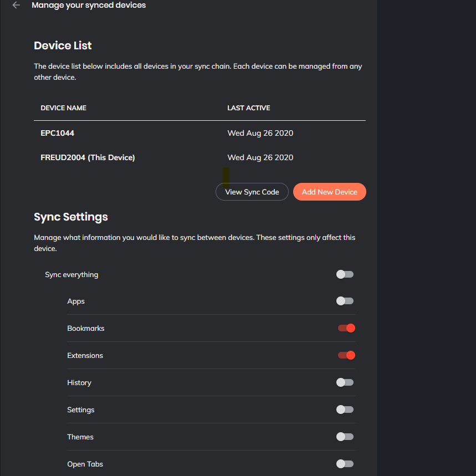476x476 pixels.
Task: Click FREUD2004's last active date
Action: 260,157
